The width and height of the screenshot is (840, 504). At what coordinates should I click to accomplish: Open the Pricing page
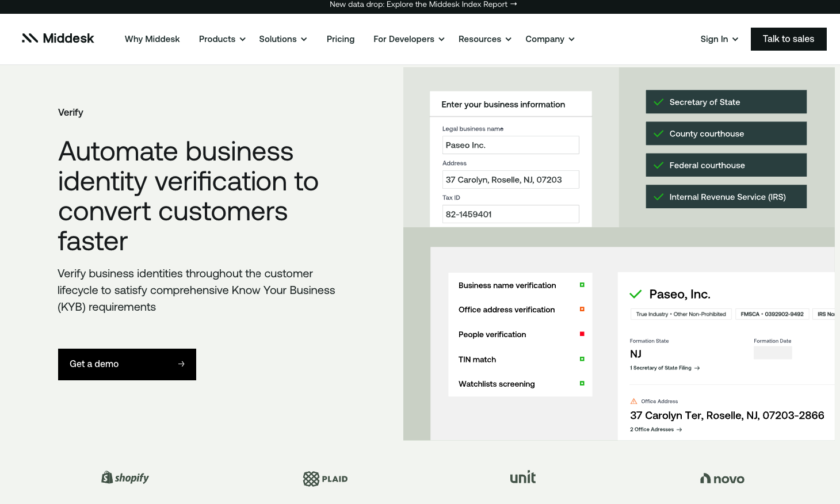pos(341,39)
